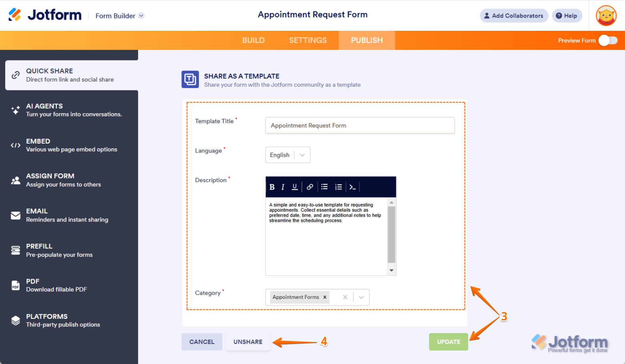Switch to the SETTINGS tab
Screen dimensions: 625x364
pos(308,40)
